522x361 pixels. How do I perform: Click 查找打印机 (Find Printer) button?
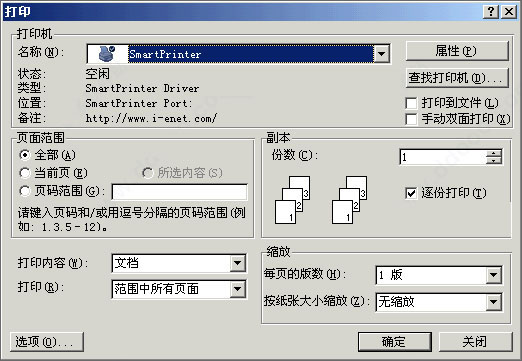coord(457,78)
